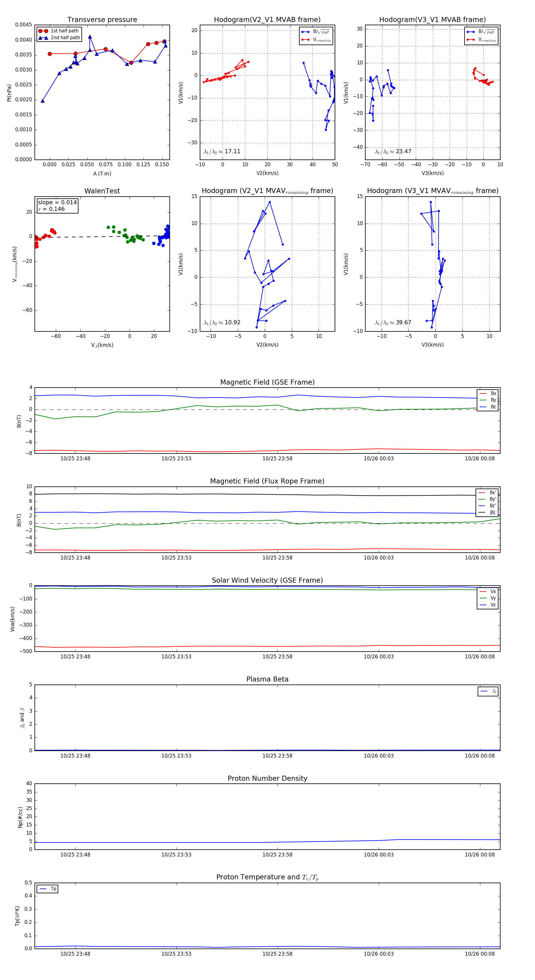Viewport: 535px width, 980px height.
Task: Select '|B|' in Flux Rope legend
Action: pyautogui.click(x=487, y=513)
